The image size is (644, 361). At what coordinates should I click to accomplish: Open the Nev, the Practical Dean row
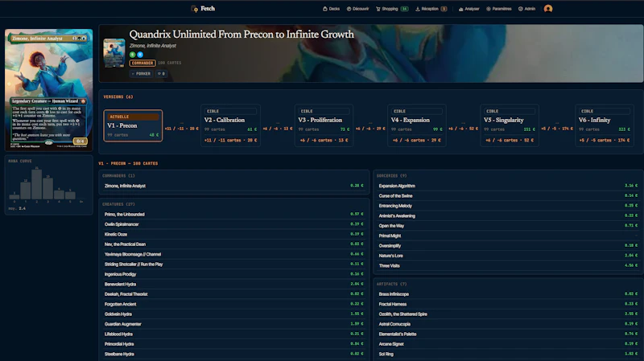tap(233, 244)
